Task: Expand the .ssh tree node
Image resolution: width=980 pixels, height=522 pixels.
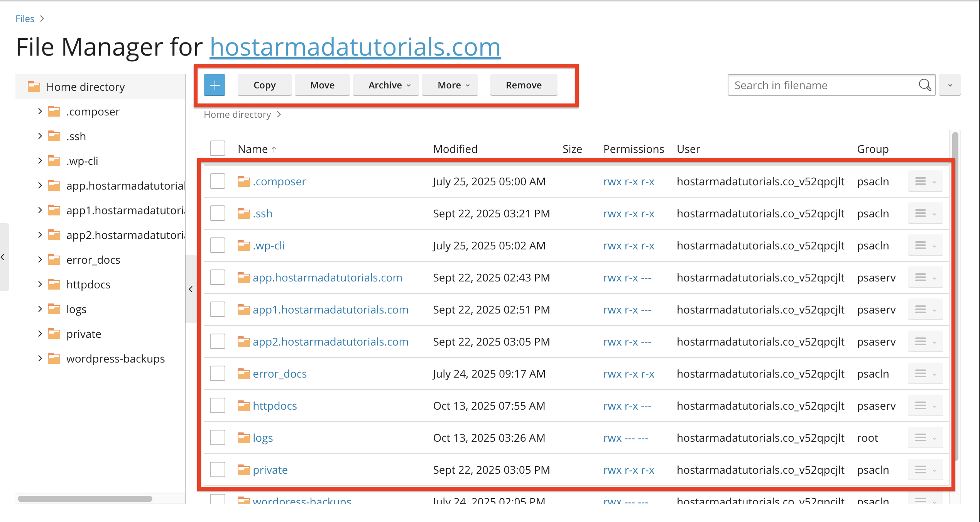Action: (40, 136)
